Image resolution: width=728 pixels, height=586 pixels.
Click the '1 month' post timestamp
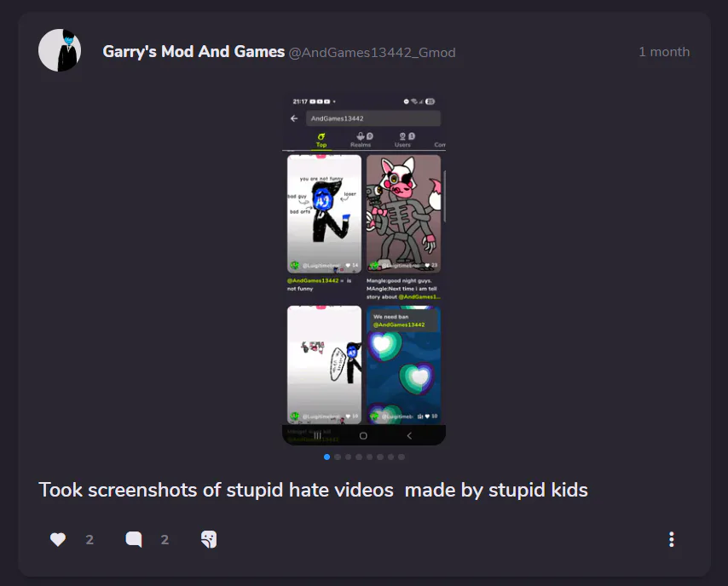[664, 51]
